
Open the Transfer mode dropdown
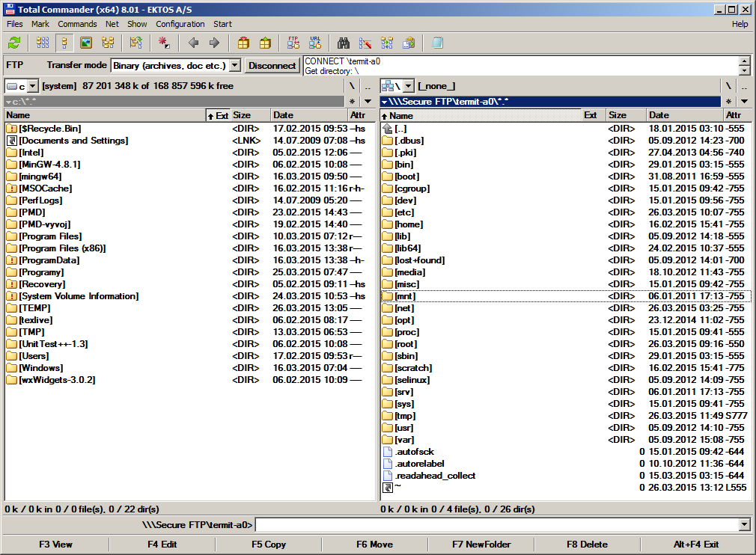(x=234, y=66)
